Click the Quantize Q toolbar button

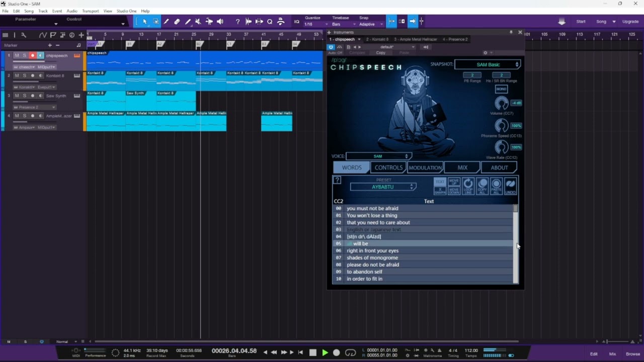[270, 22]
